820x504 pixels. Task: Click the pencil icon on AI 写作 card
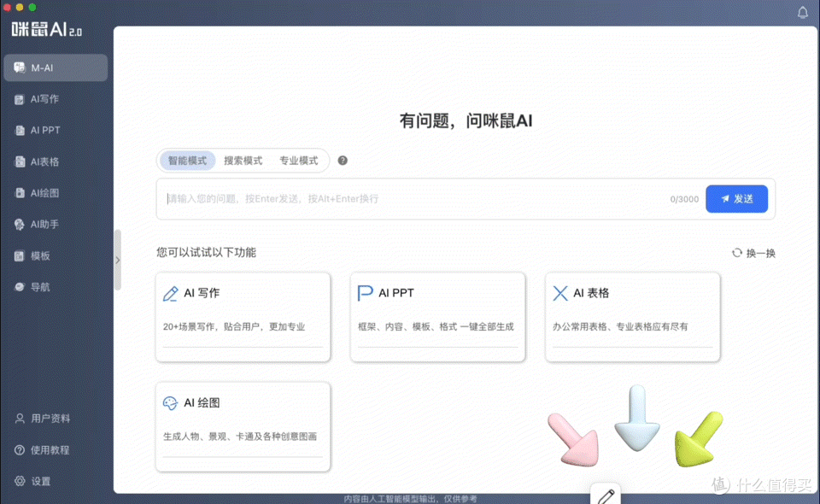[171, 293]
